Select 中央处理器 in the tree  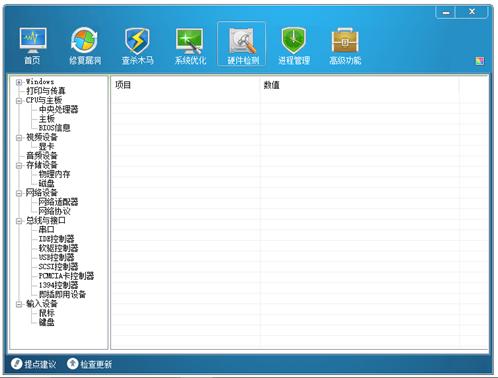pyautogui.click(x=59, y=109)
